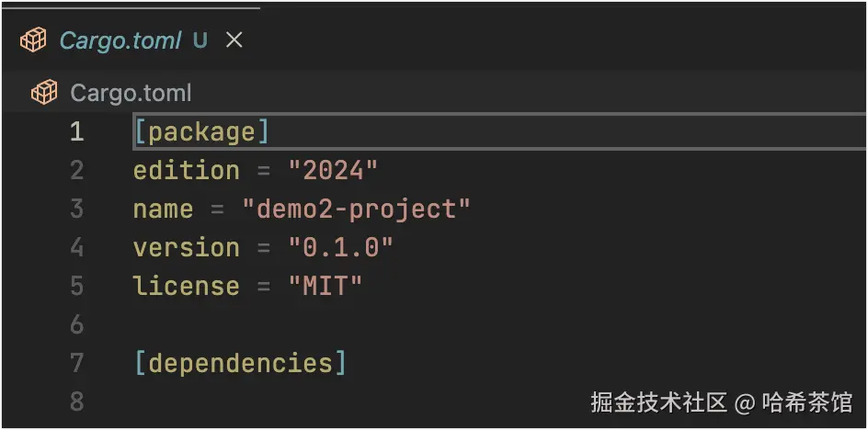Select line number 7 in gutter
The height and width of the screenshot is (430, 868).
coord(76,364)
